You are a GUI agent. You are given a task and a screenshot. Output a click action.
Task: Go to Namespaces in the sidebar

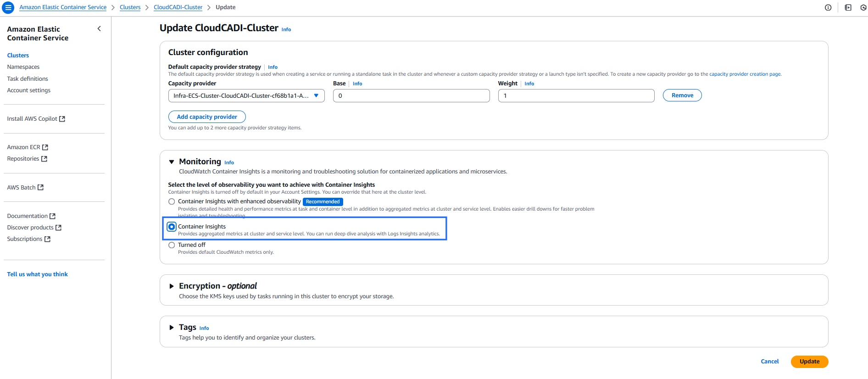coord(23,67)
